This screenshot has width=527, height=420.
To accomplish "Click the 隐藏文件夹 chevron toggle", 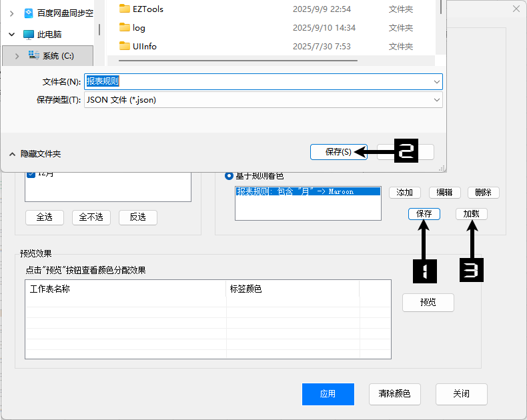I will (12, 153).
